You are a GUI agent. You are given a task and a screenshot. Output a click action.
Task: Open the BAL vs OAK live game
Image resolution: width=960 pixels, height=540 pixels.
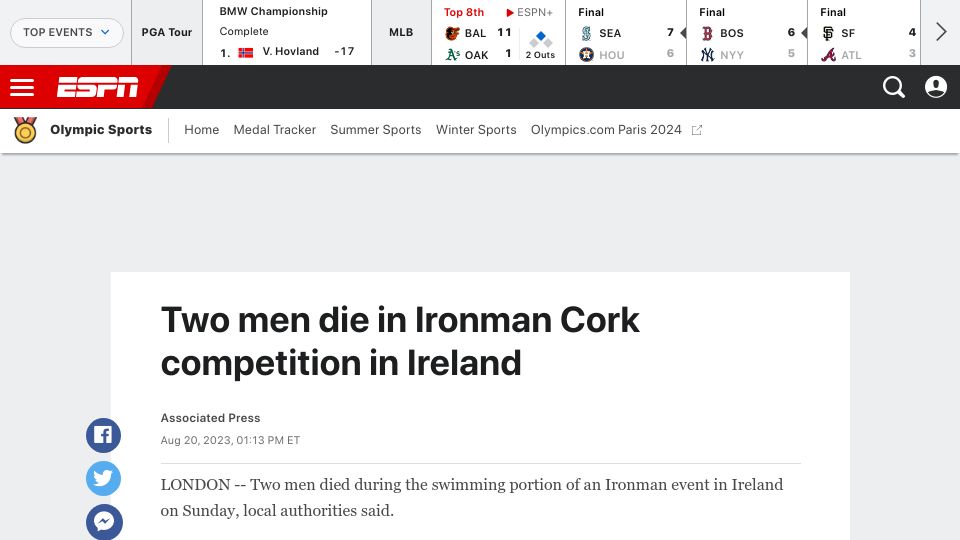click(x=498, y=32)
